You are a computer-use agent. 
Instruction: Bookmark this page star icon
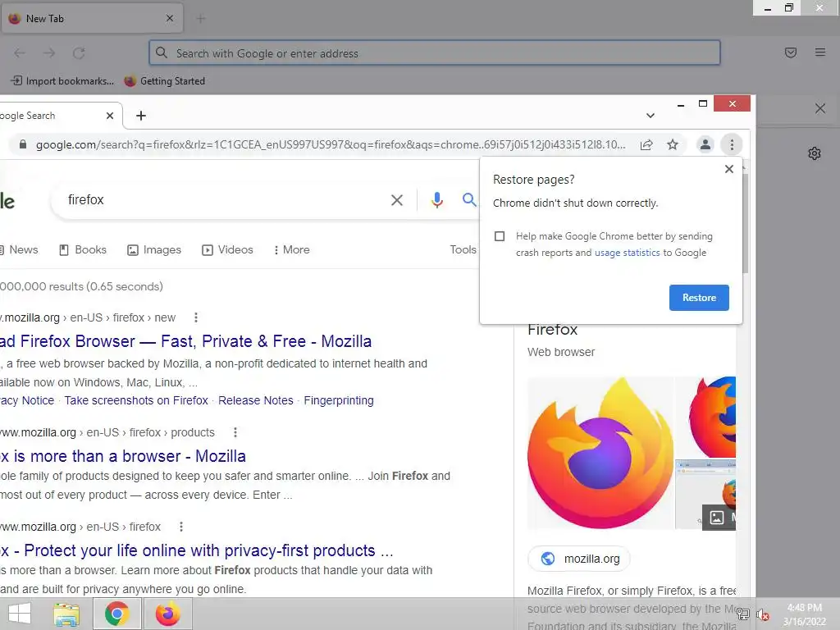click(673, 144)
